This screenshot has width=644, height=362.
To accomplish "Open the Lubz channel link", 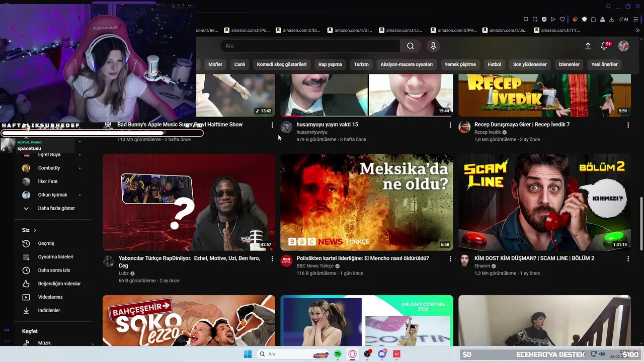I will (x=124, y=274).
